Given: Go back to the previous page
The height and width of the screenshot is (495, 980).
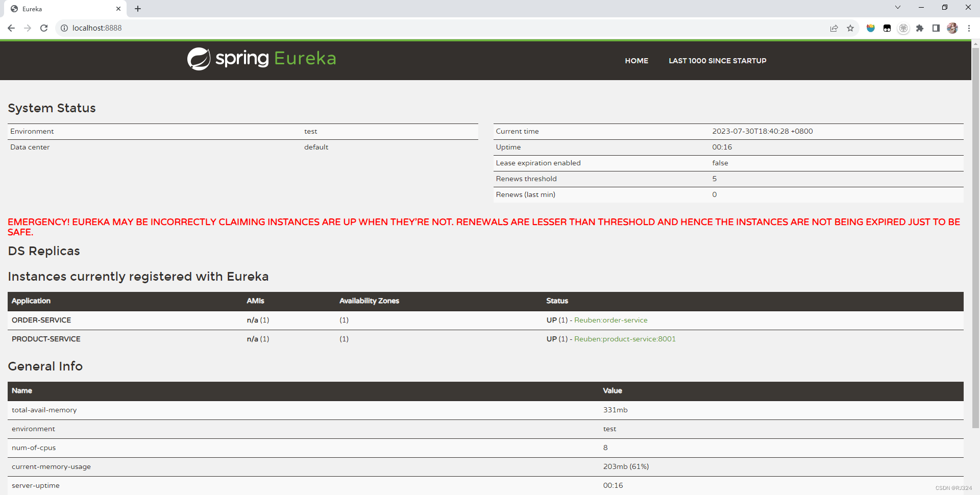Looking at the screenshot, I should [x=11, y=28].
